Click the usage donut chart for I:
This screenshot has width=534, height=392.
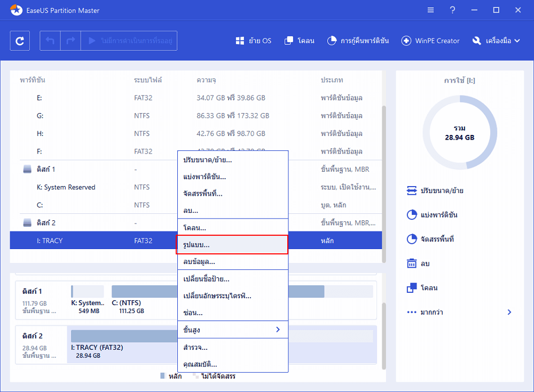click(460, 132)
